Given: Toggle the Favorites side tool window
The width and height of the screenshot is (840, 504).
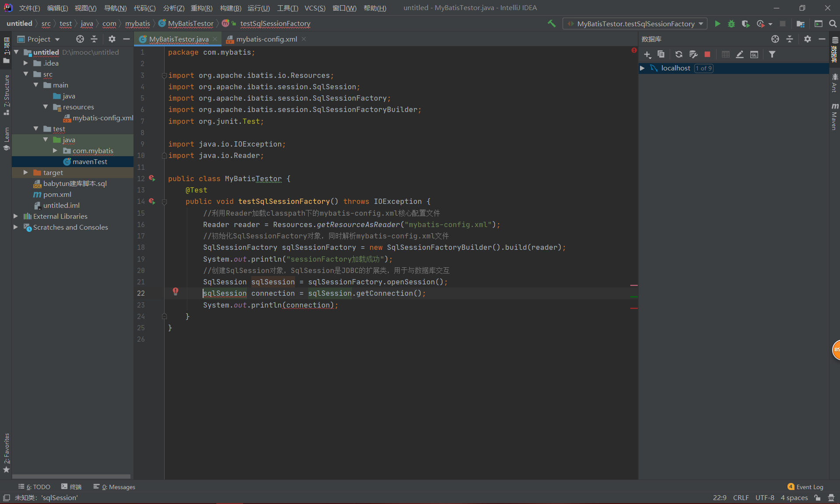Looking at the screenshot, I should pyautogui.click(x=6, y=453).
